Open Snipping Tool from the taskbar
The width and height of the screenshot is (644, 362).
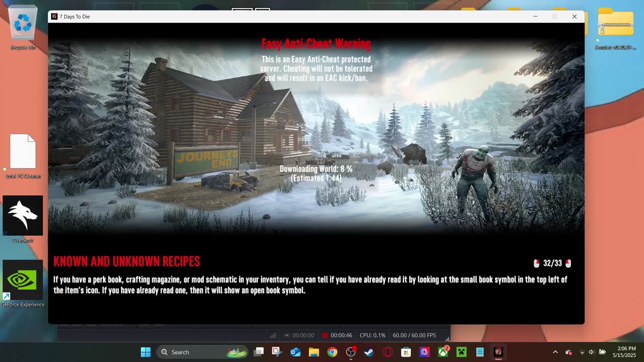pos(277,352)
